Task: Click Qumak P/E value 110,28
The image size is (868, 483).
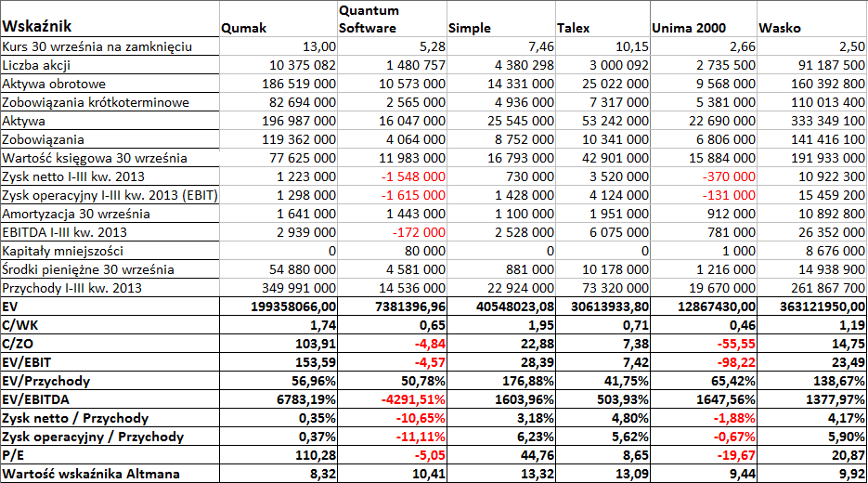Action: tap(315, 455)
